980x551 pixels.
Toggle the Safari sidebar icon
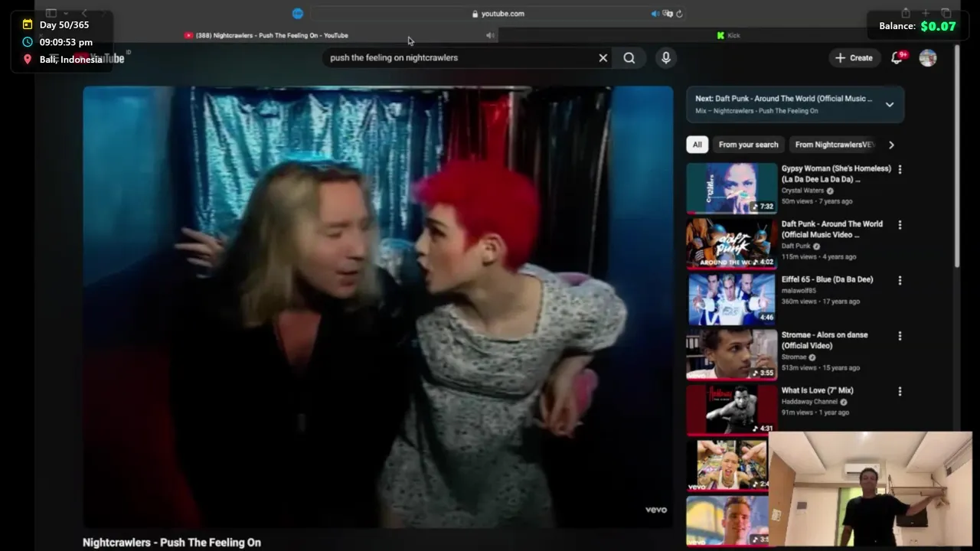pos(51,13)
